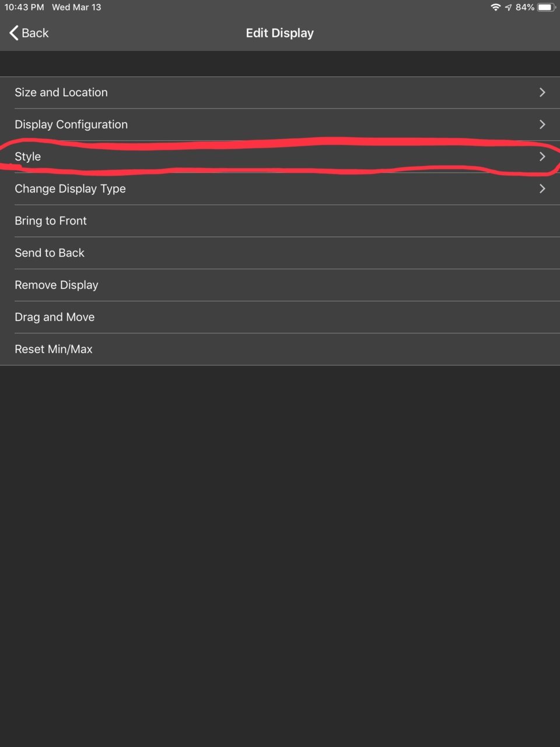This screenshot has width=560, height=747.
Task: Open Display Configuration menu
Action: [280, 124]
